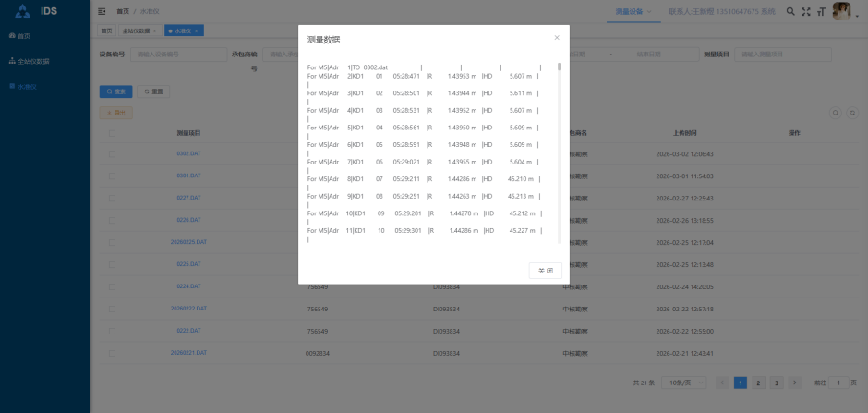Tick the checkbox for row 0302.DAT

(113, 153)
